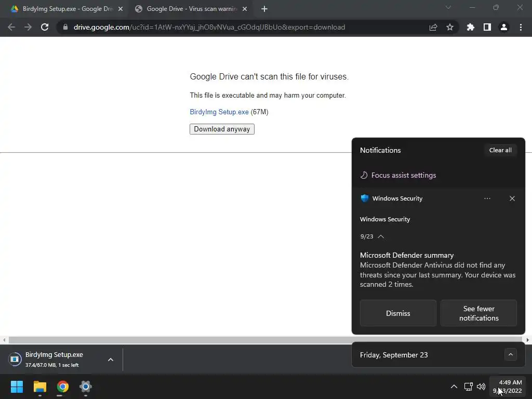
Task: Expand the Friday, September 23 calendar
Action: pyautogui.click(x=510, y=354)
